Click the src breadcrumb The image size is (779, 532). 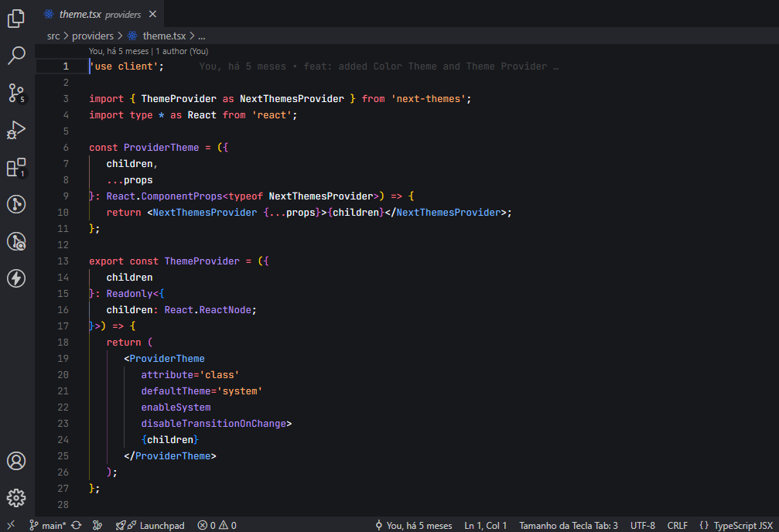click(53, 36)
